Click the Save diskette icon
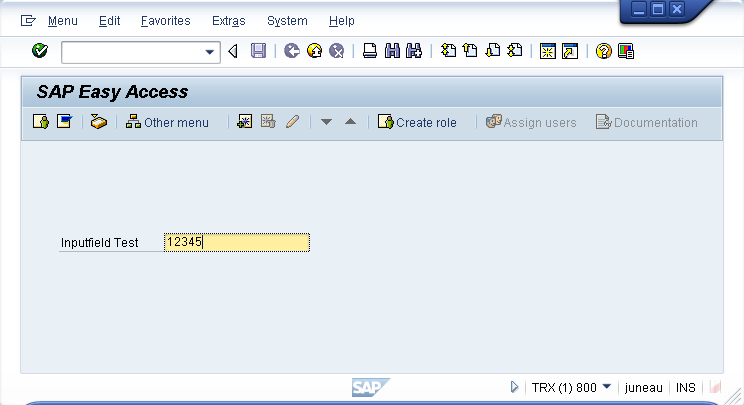744x405 pixels. (x=258, y=51)
